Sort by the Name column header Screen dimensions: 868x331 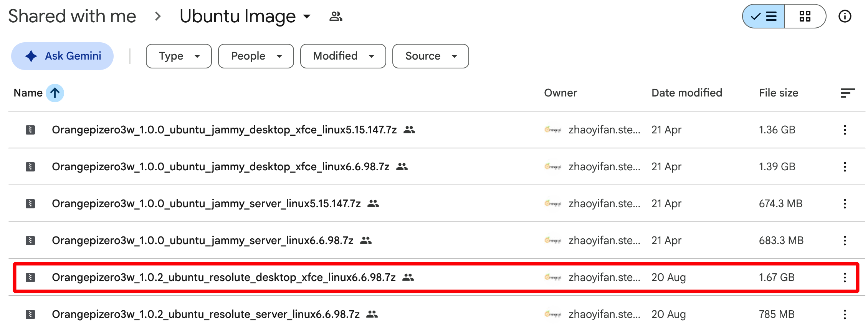pyautogui.click(x=28, y=93)
